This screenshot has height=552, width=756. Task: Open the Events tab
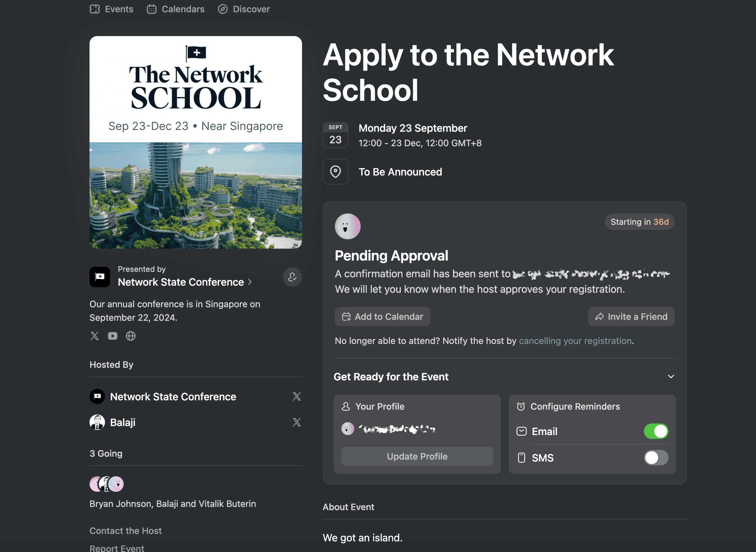(112, 9)
